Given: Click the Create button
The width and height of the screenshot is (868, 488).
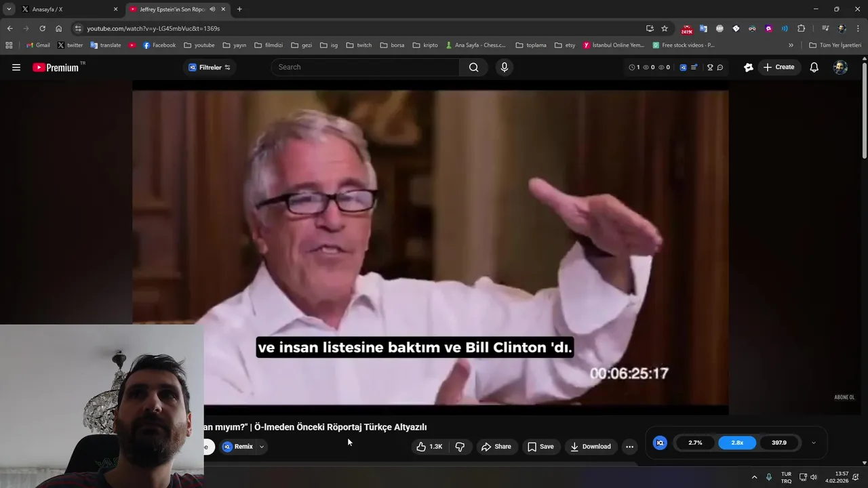Looking at the screenshot, I should [x=778, y=67].
